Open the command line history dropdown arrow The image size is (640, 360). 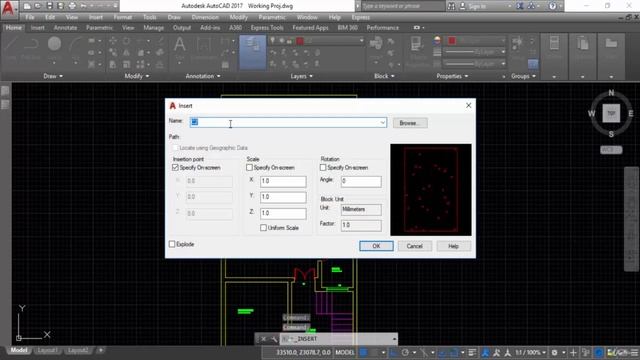pos(394,339)
